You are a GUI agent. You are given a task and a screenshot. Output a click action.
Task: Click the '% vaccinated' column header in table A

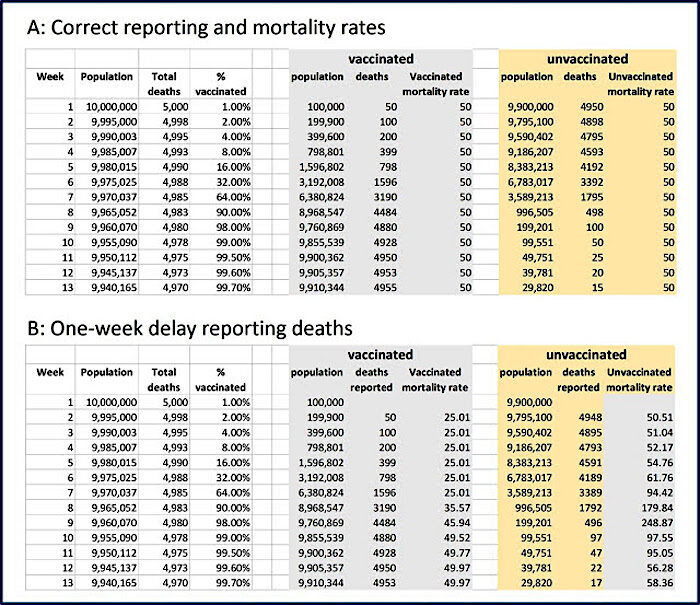221,84
